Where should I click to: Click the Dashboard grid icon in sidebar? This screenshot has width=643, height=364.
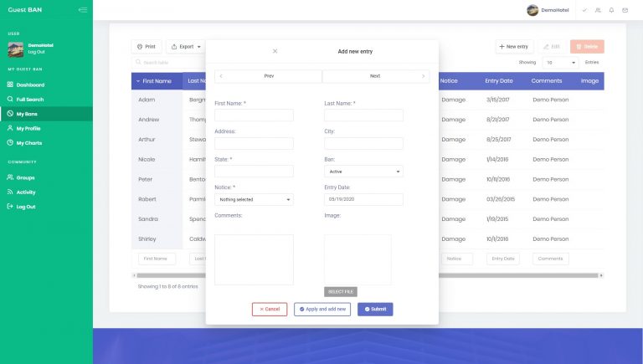(x=10, y=85)
